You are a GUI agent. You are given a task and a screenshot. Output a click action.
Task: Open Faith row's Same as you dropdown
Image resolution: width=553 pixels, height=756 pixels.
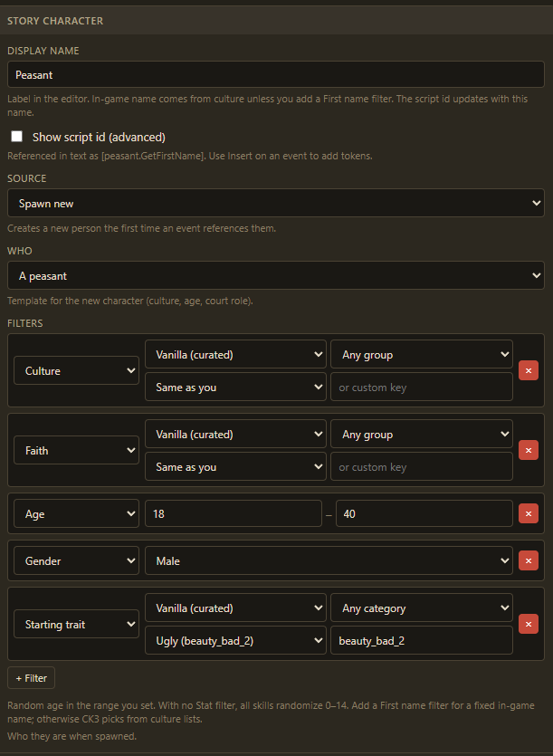[x=235, y=466]
